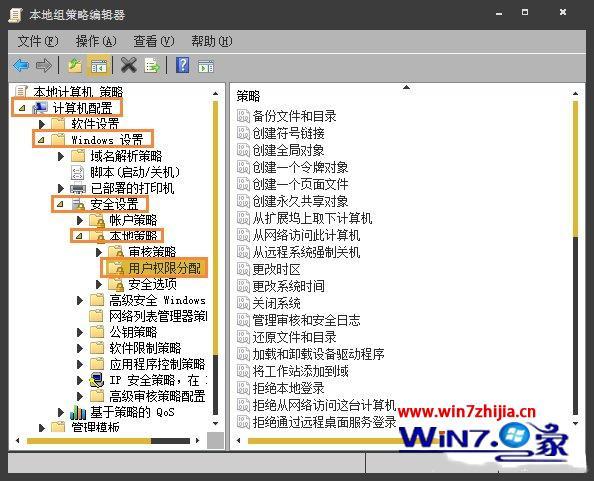Click the policy list scroll left arrow
Viewport: 594px width, 481px height.
(x=239, y=440)
